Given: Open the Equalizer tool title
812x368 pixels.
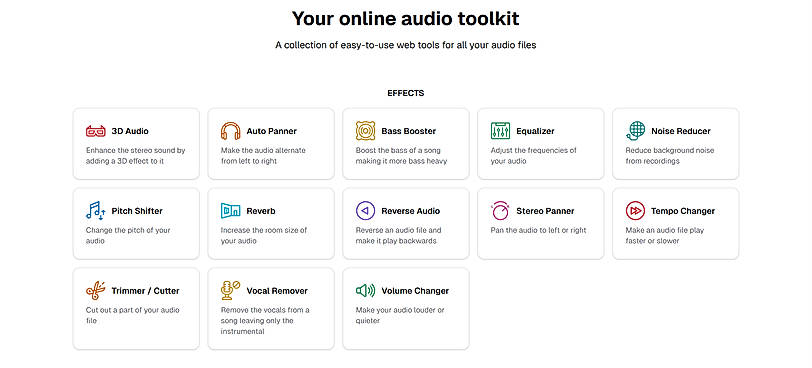Looking at the screenshot, I should [x=535, y=131].
